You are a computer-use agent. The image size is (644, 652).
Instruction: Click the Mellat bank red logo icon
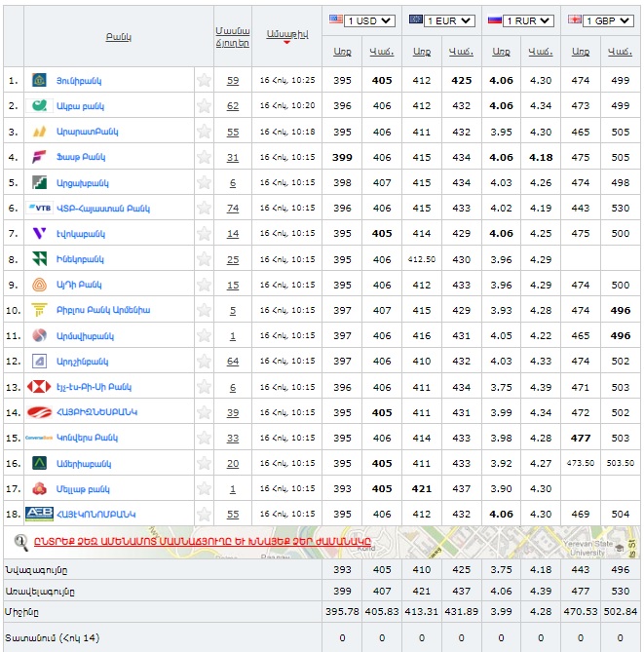[39, 488]
